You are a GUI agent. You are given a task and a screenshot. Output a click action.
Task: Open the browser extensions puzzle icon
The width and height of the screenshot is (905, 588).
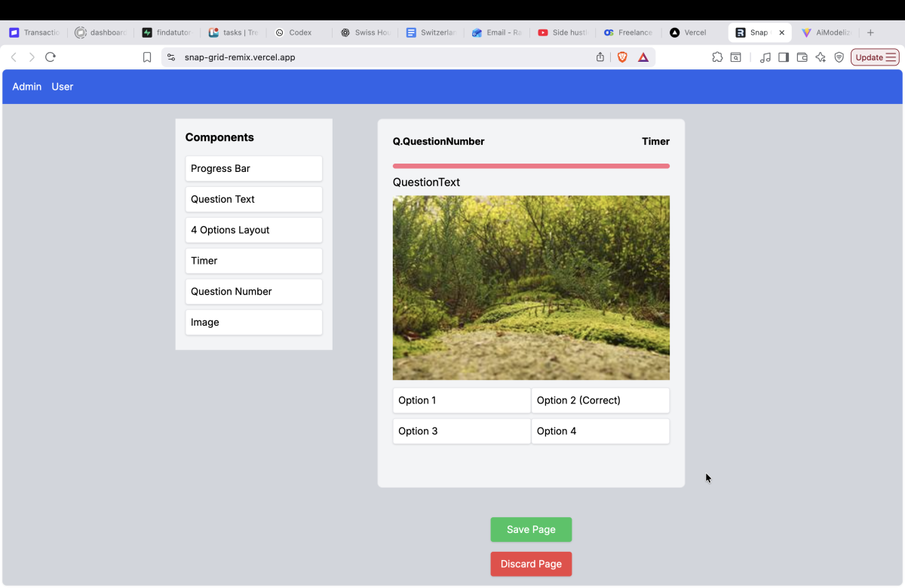coord(717,57)
